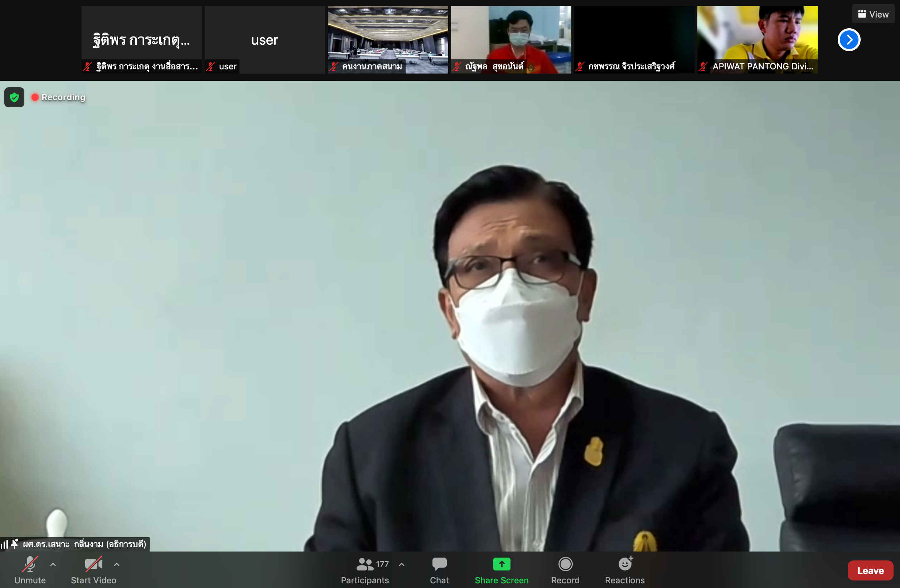Image resolution: width=900 pixels, height=588 pixels.
Task: Click network signal bars icon bottom-left
Action: click(x=4, y=544)
